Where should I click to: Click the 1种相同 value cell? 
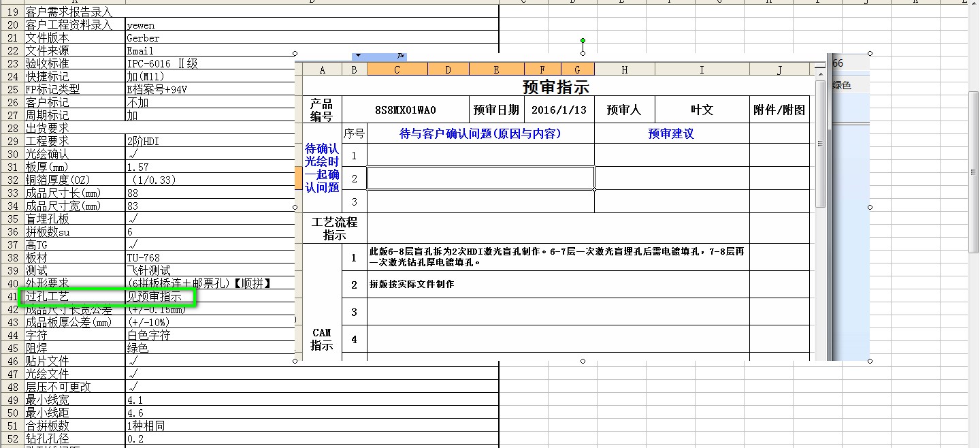[x=312, y=426]
